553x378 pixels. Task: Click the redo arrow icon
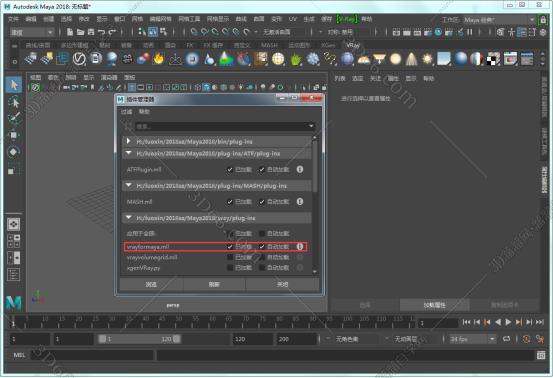112,32
